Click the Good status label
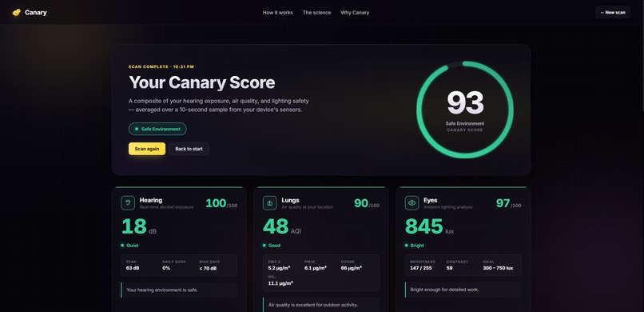The height and width of the screenshot is (312, 644). pos(272,246)
